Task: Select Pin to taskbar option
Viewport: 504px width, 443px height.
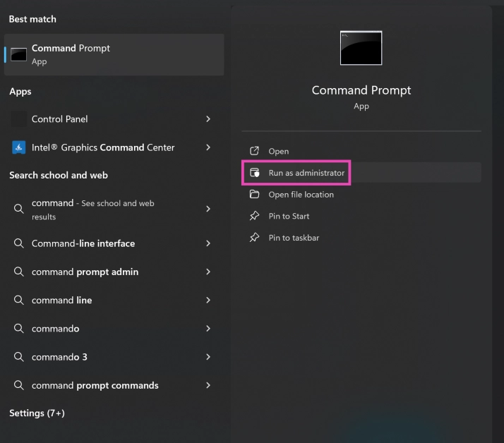Action: [294, 238]
